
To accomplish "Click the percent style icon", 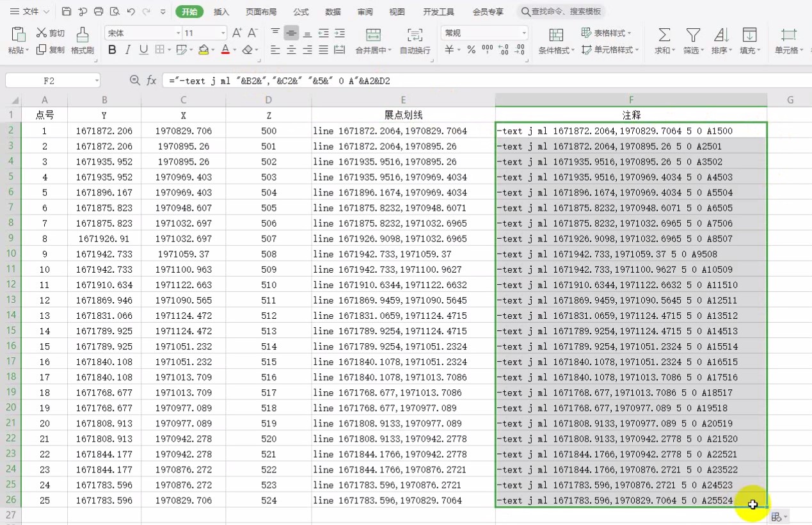I will tap(471, 49).
